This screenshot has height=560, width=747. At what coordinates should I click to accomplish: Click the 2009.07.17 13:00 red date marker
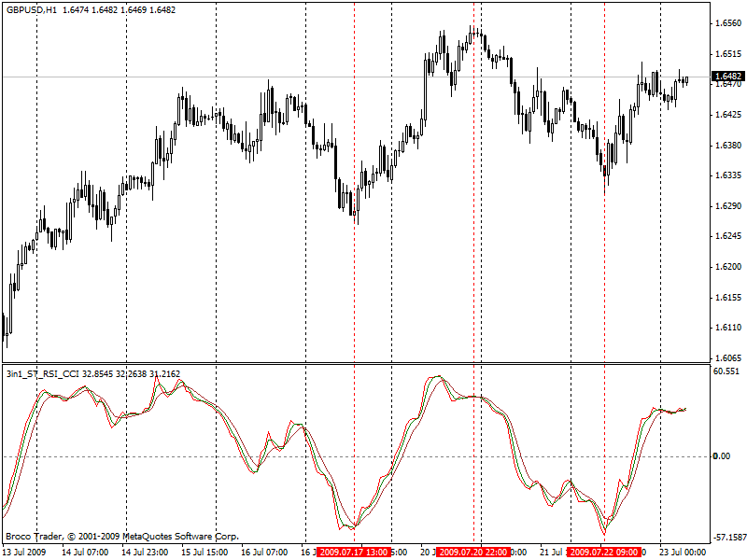353,552
